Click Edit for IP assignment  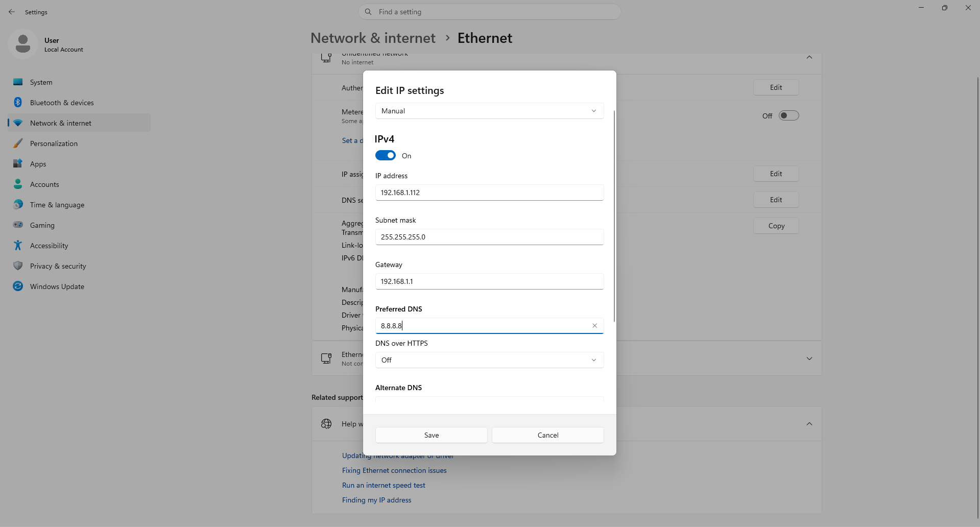[776, 174]
